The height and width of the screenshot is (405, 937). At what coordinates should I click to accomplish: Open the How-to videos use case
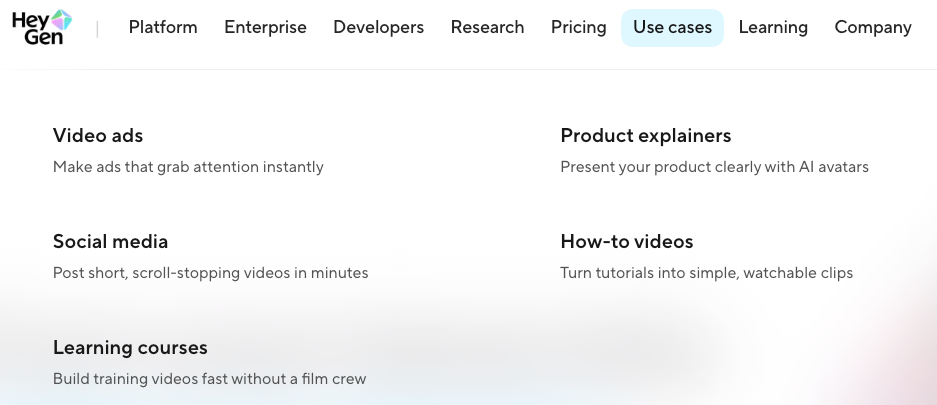pyautogui.click(x=626, y=242)
